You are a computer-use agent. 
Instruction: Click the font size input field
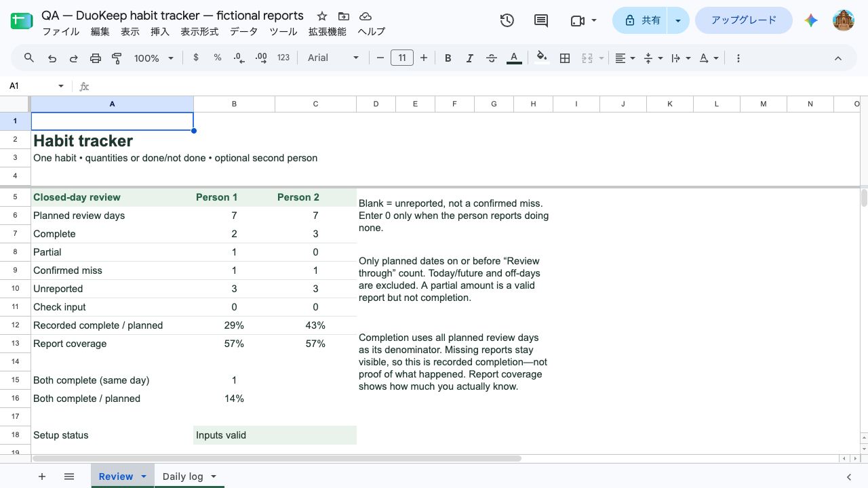[x=402, y=58]
